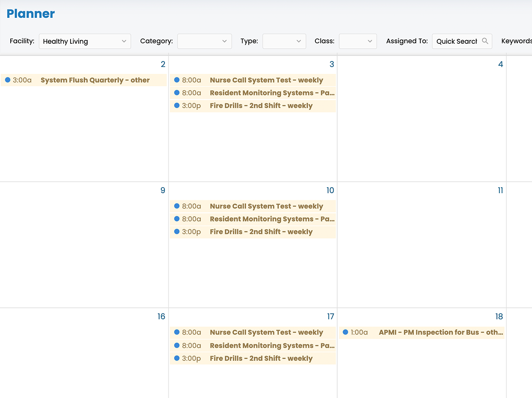
Task: Open the APMI PM Inspection for Bus event
Action: click(x=440, y=332)
